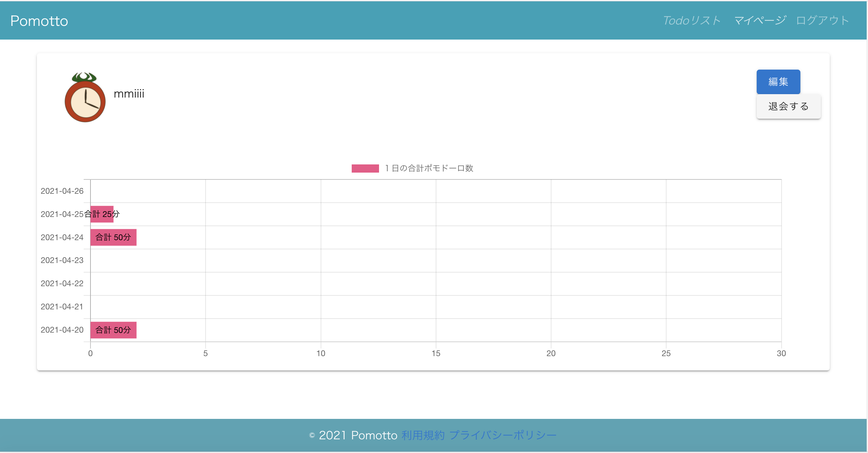This screenshot has width=868, height=453.
Task: Open the プライバシーポリシー footer link
Action: pos(503,436)
